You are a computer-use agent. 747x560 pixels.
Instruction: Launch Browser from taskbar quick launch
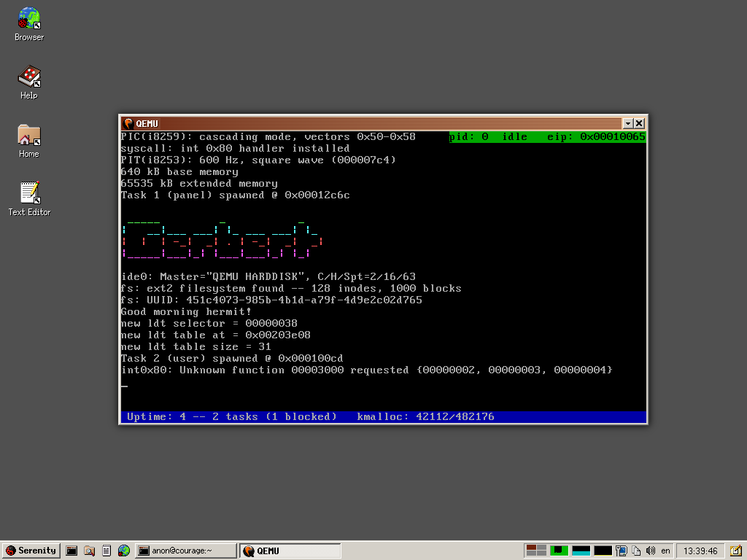[x=124, y=551]
